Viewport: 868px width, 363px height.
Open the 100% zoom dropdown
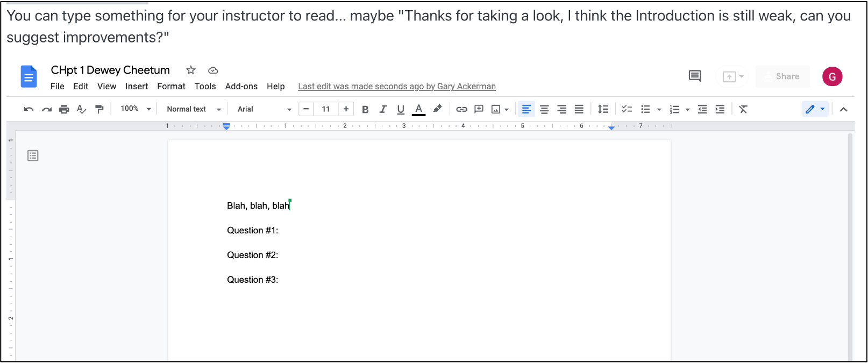(136, 109)
